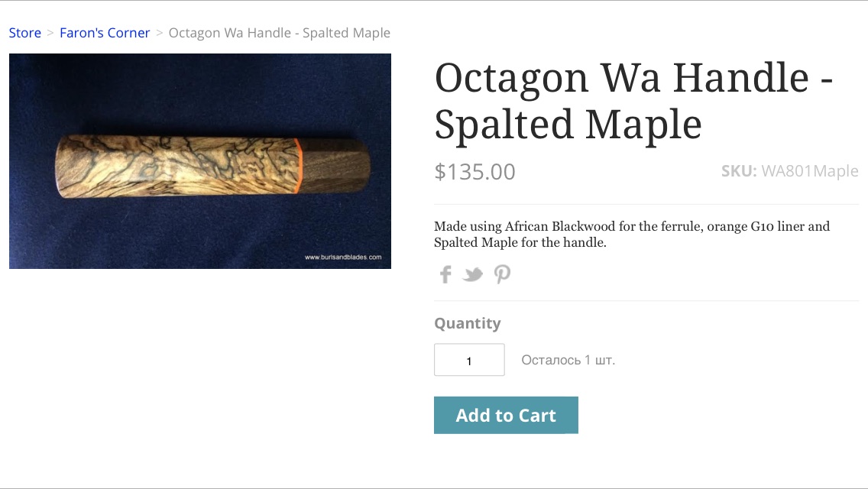Select the WA801Maple SKU value

(x=810, y=171)
